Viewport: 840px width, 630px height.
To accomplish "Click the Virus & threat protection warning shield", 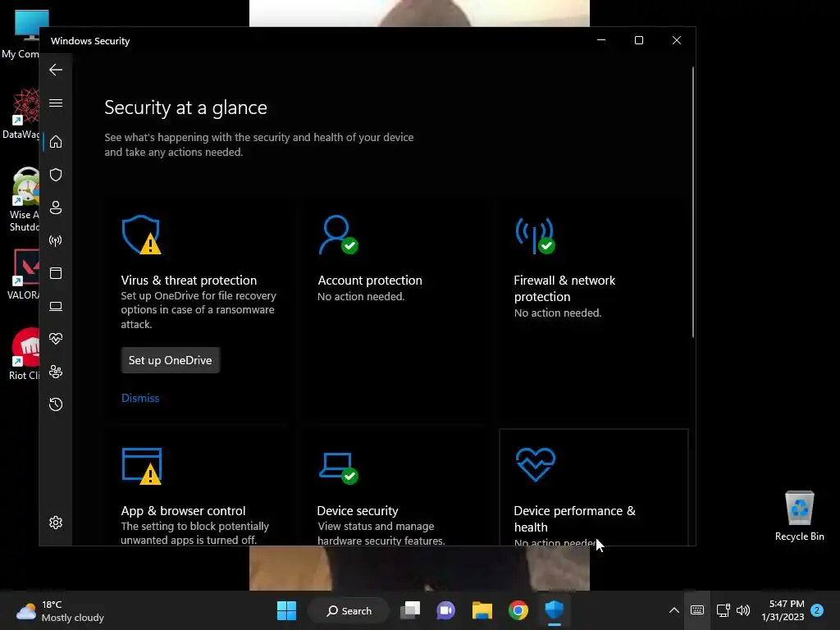I will point(141,235).
